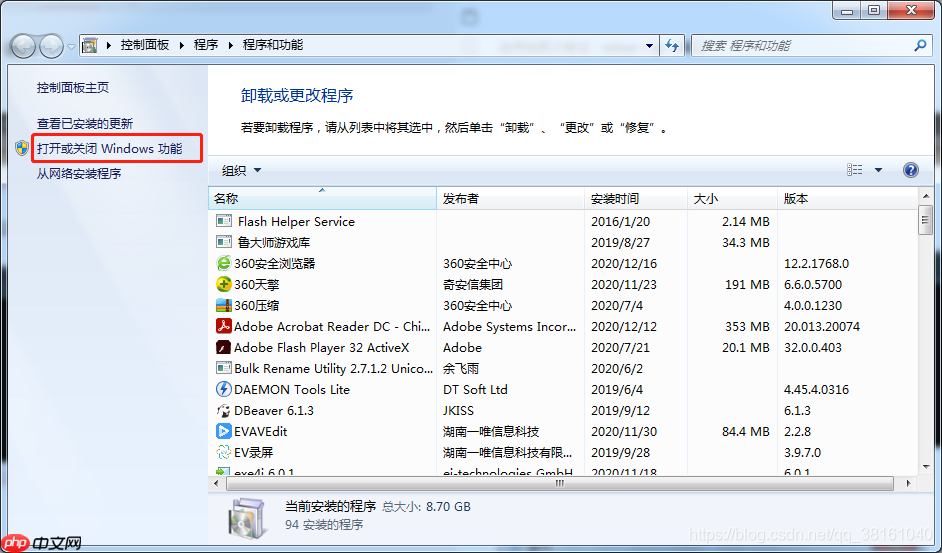Click the refresh icon beside address bar
This screenshot has width=942, height=553.
click(x=672, y=45)
